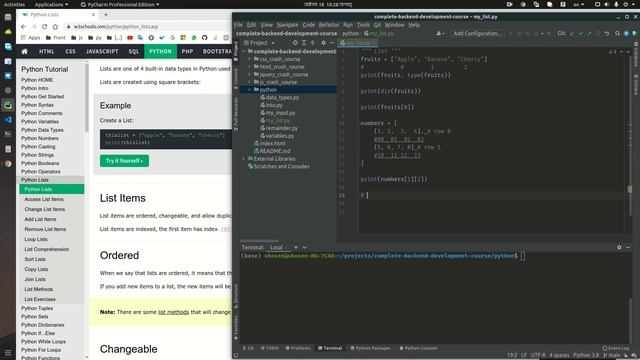This screenshot has height=360, width=640.
Task: Click W3Schools home icon in navbar
Action: 24,51
